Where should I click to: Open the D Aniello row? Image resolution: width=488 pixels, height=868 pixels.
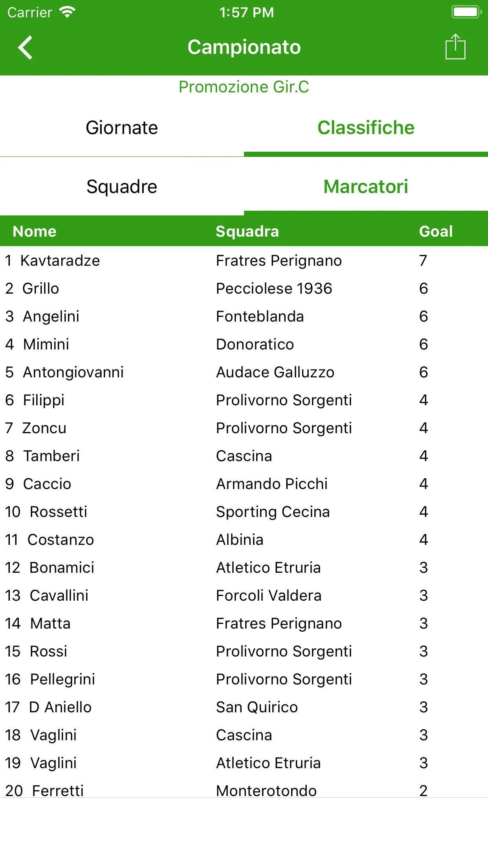click(x=244, y=707)
